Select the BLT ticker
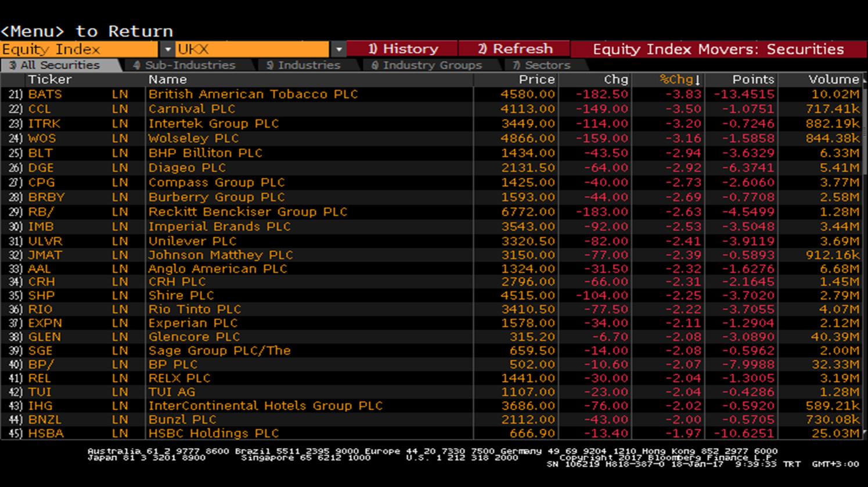 coord(40,153)
